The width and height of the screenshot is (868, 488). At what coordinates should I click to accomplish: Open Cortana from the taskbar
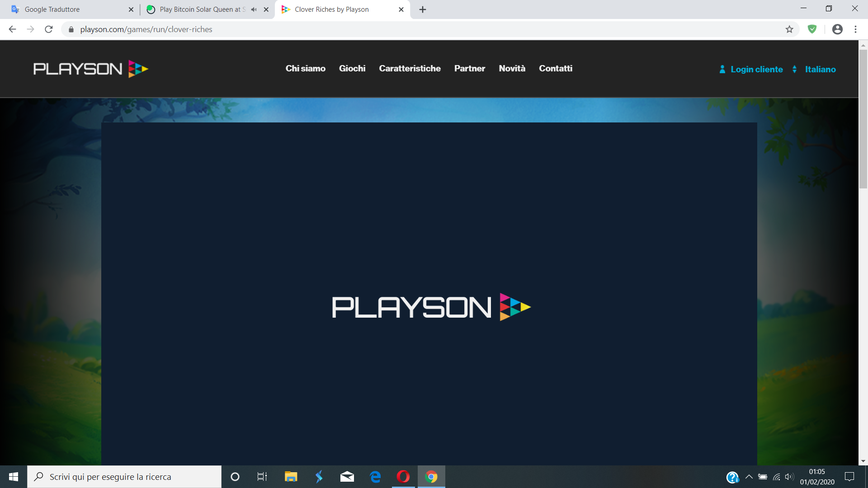pos(235,477)
